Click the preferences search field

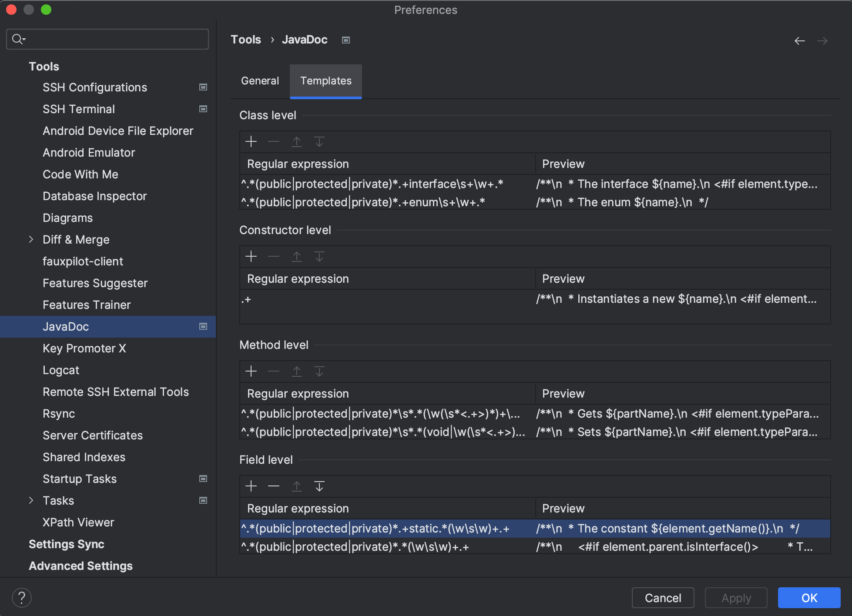point(113,39)
